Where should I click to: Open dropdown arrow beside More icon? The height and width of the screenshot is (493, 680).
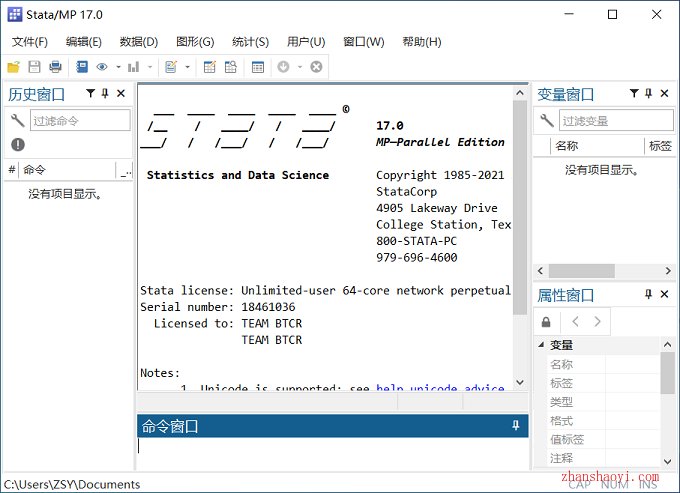[x=300, y=67]
